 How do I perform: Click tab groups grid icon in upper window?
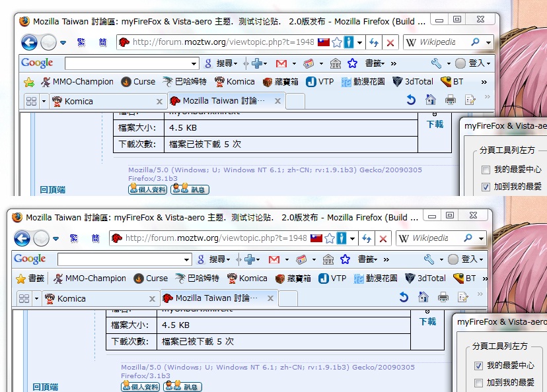32,102
